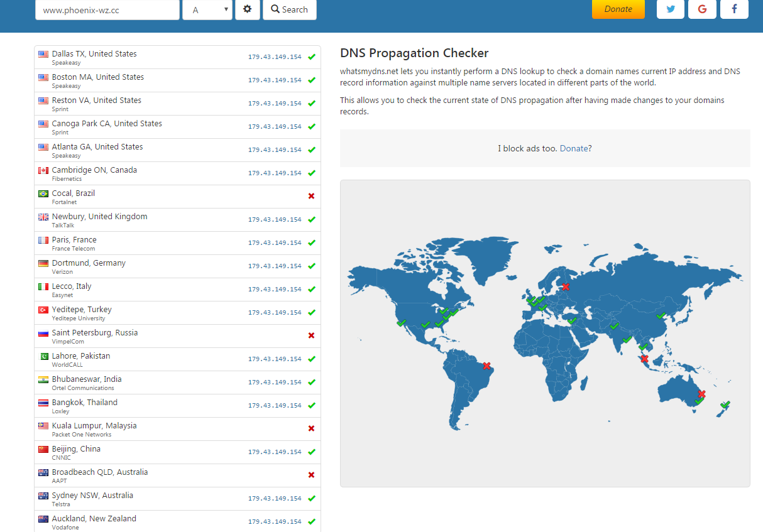Open the Twitter share icon
Image resolution: width=763 pixels, height=532 pixels.
(x=671, y=9)
